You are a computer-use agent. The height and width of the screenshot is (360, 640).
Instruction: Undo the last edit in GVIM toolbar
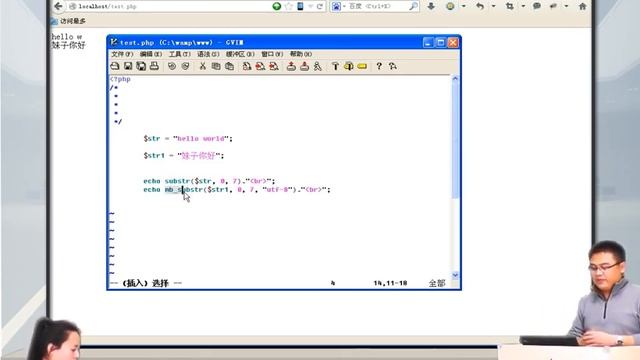pos(172,66)
